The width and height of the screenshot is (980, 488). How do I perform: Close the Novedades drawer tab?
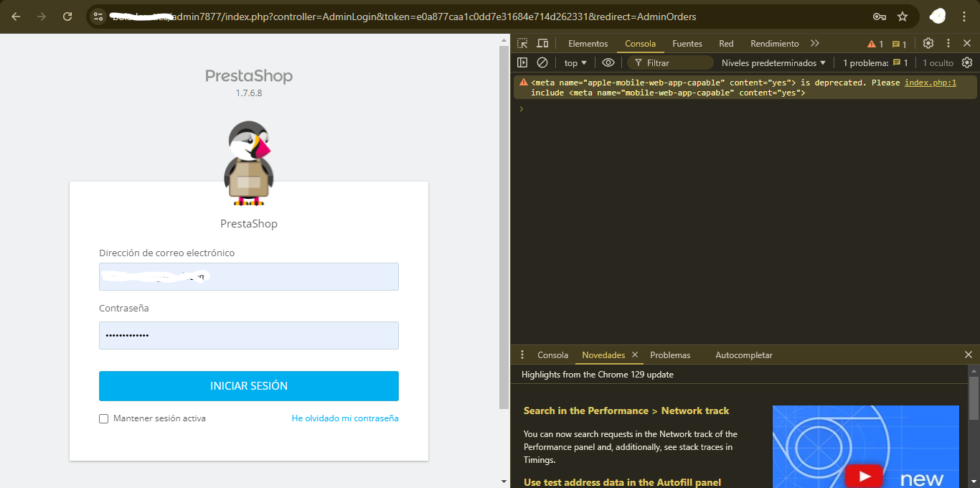pos(635,355)
